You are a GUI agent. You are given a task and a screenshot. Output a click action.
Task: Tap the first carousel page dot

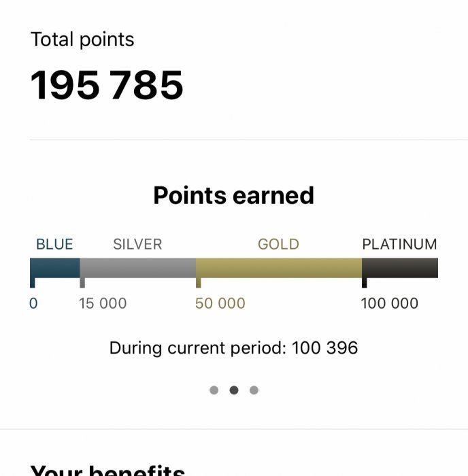pos(214,390)
